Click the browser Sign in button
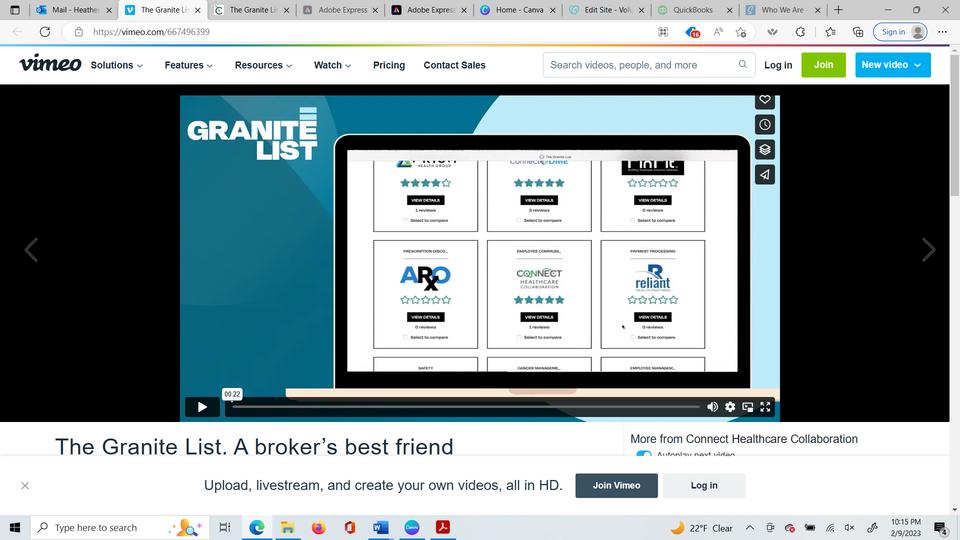 901,32
